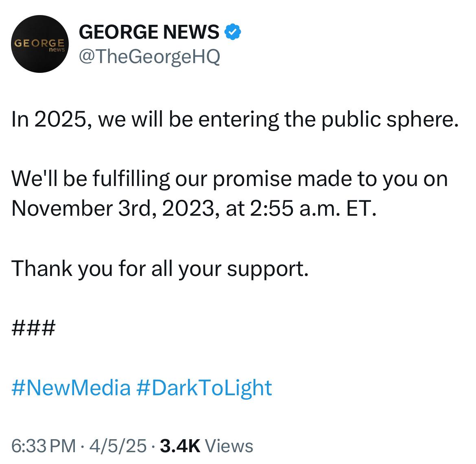Select the 4/5/25 post date
Screen dimensions: 476x464
[118, 446]
